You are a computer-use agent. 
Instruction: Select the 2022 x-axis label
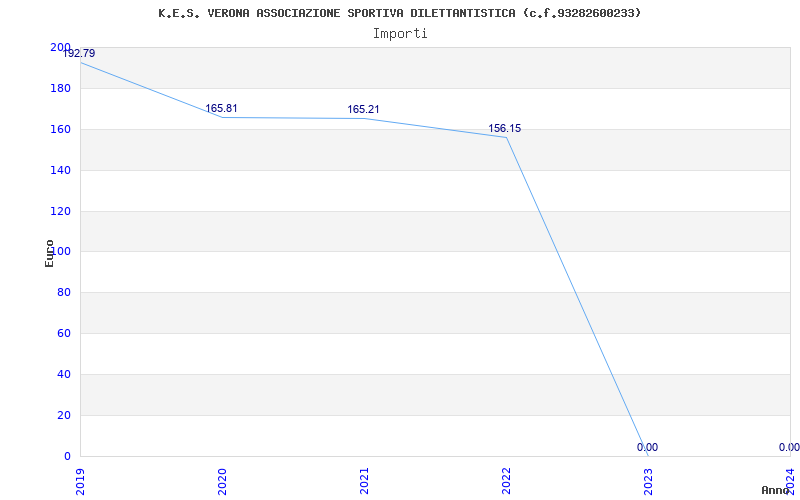[506, 482]
